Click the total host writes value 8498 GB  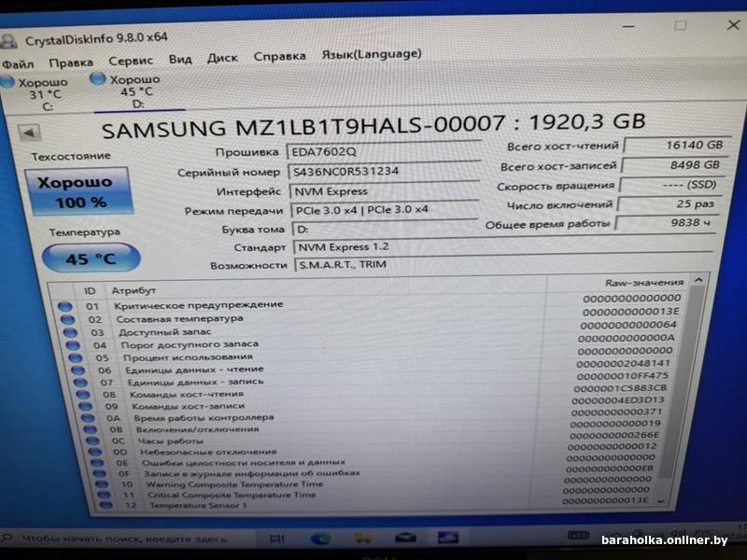[x=674, y=165]
